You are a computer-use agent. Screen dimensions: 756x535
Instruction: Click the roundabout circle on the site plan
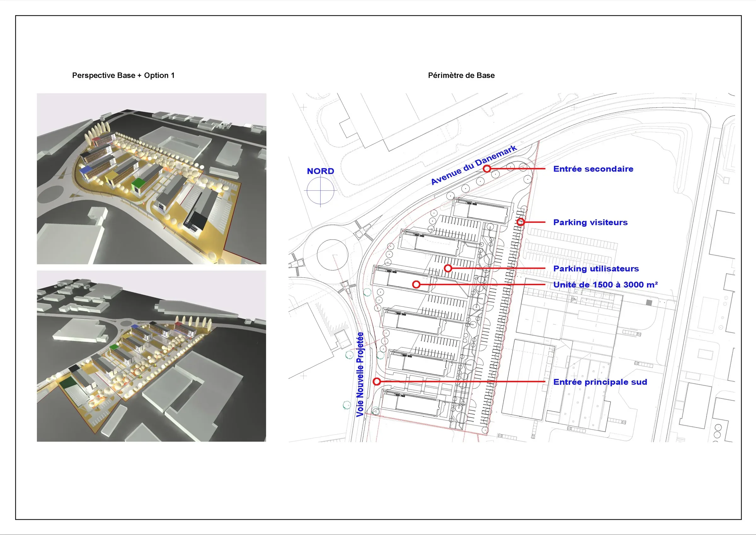pyautogui.click(x=332, y=255)
